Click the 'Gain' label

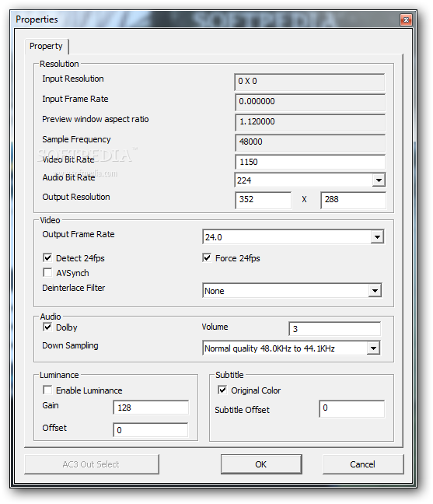click(51, 405)
